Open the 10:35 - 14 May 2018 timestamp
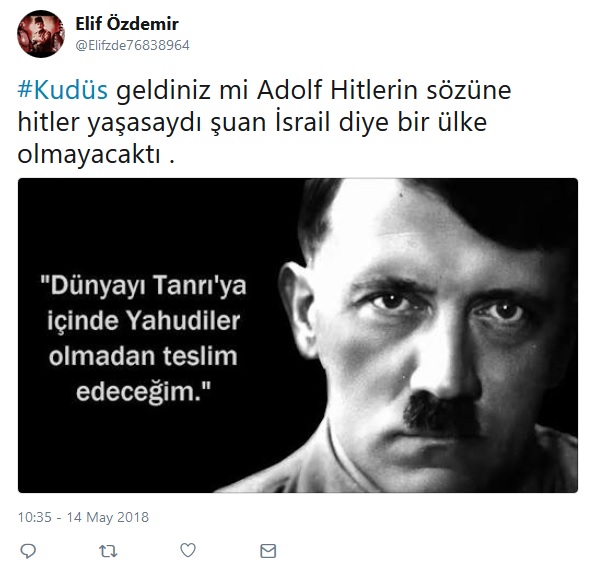Screen dimensions: 599x569 click(x=83, y=517)
